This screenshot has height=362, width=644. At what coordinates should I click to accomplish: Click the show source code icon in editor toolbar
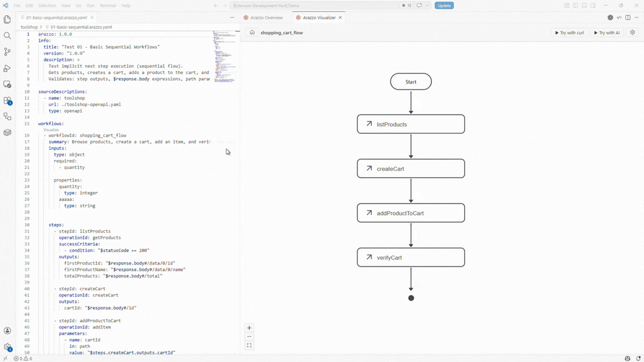[619, 18]
